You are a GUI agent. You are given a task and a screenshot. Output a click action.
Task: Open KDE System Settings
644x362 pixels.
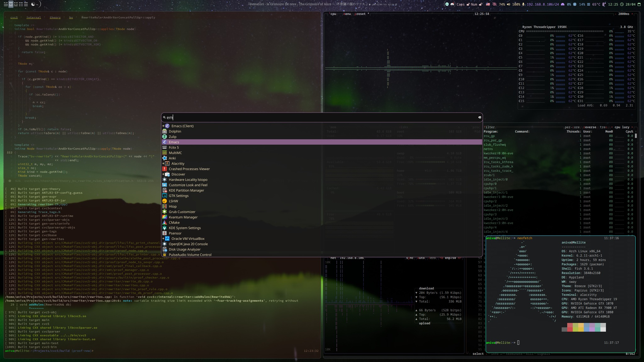pos(322,228)
